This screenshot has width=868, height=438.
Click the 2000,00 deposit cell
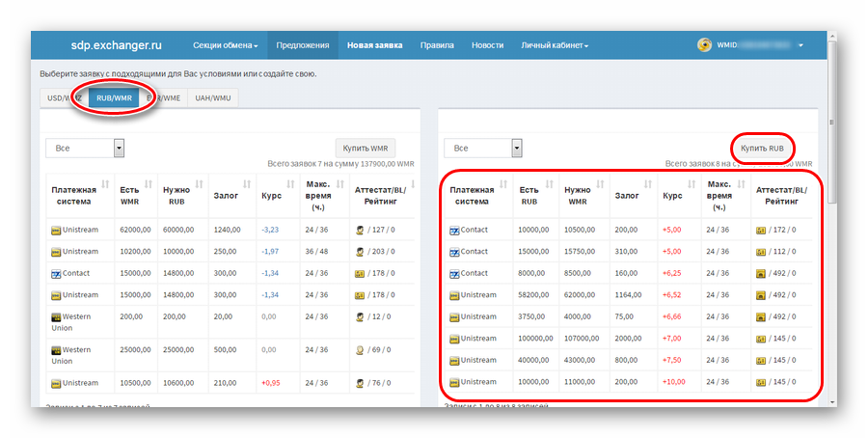click(x=628, y=339)
